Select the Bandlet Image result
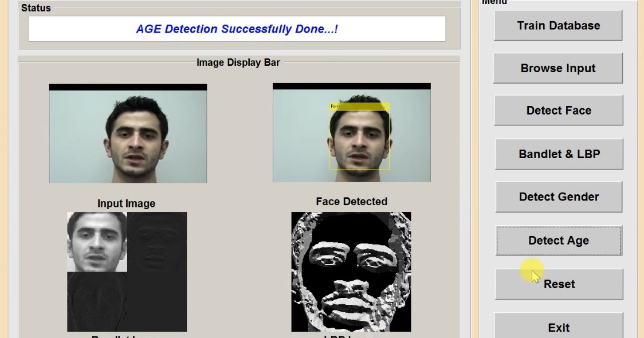This screenshot has width=644, height=338. [x=126, y=271]
